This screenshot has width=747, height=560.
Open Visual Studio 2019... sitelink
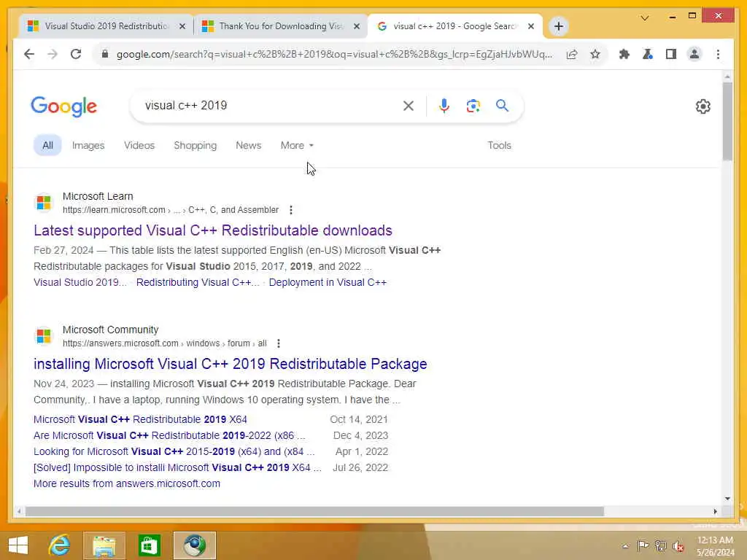pos(80,282)
